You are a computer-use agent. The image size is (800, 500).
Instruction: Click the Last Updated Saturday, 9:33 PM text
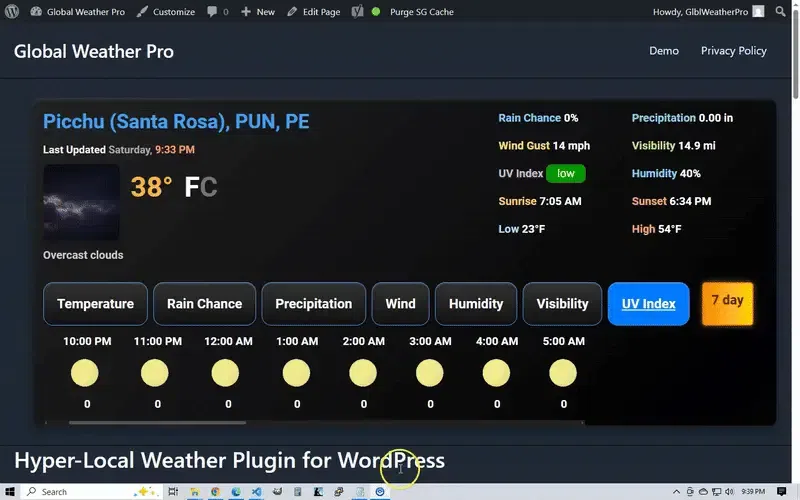119,149
